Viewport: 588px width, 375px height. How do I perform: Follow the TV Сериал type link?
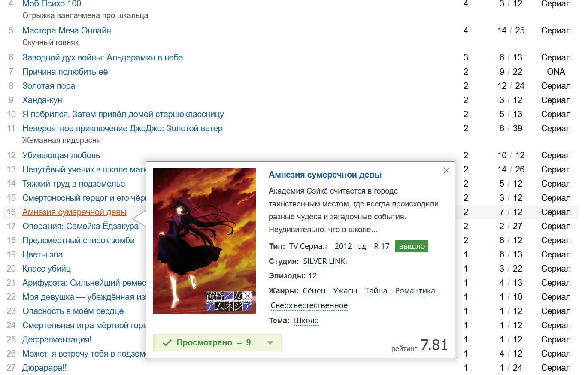point(308,246)
